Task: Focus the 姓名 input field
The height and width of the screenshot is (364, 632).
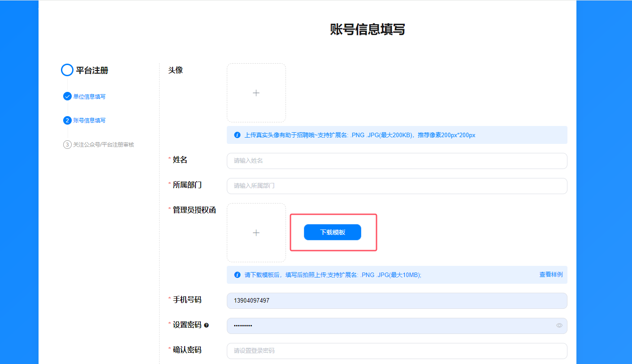Action: (x=397, y=161)
